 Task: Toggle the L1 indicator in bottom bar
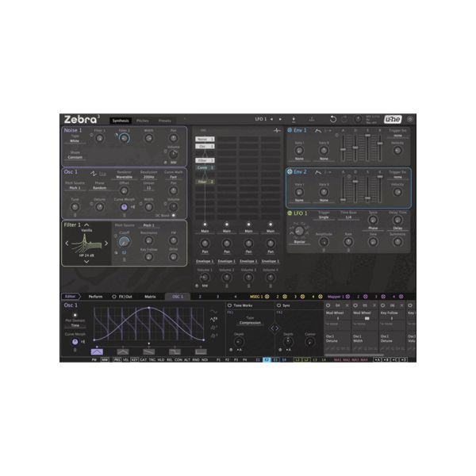pyautogui.click(x=297, y=359)
